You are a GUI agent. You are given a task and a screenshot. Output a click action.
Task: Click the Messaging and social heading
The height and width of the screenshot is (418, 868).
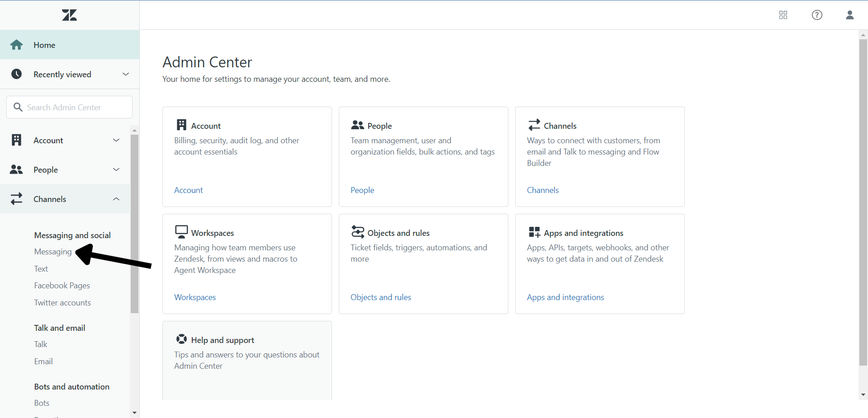click(x=72, y=235)
